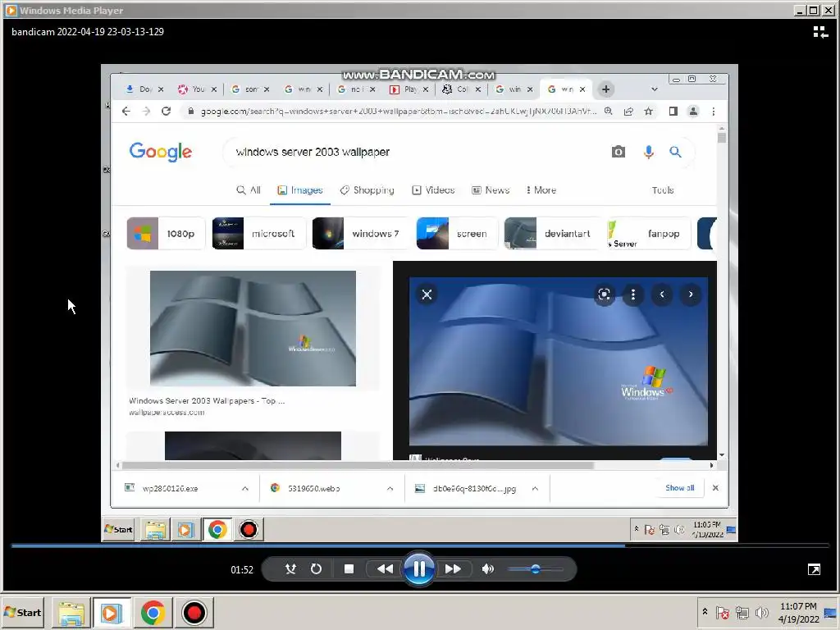Click the windows 7 filter chip
Screen dimensions: 840x630
pos(361,234)
